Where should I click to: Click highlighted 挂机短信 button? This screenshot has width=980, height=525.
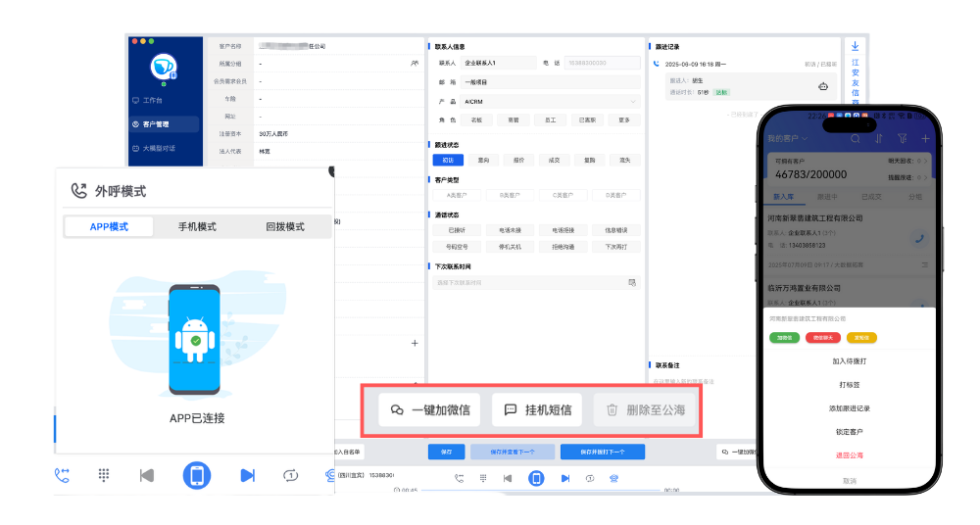537,410
